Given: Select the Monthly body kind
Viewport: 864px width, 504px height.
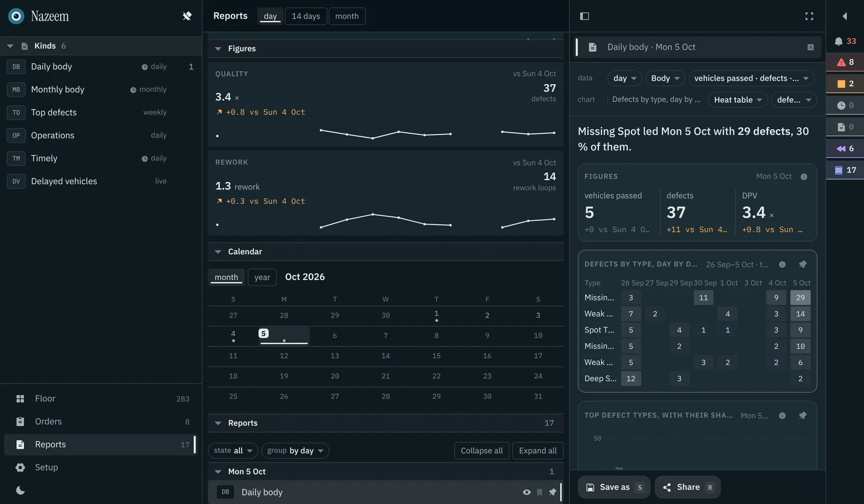Looking at the screenshot, I should tap(100, 90).
